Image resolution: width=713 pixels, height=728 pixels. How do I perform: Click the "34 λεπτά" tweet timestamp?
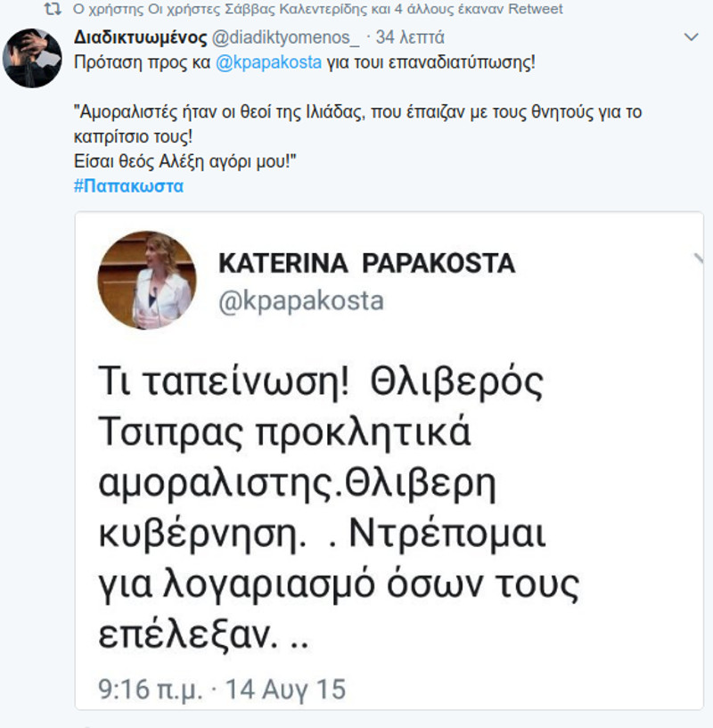(411, 37)
